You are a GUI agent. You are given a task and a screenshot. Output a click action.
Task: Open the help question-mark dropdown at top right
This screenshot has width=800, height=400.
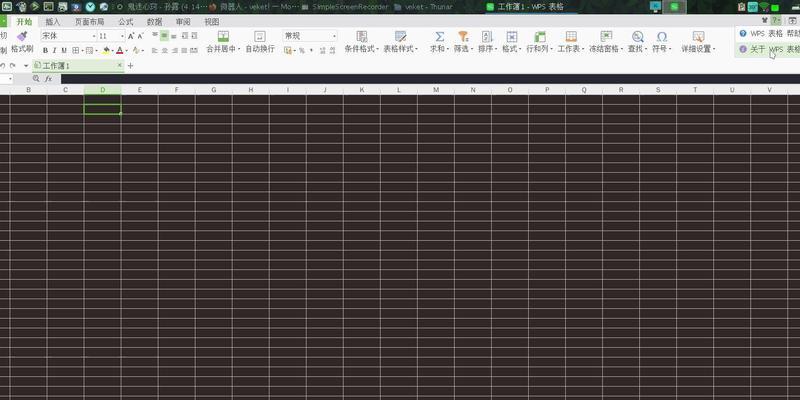coord(776,20)
